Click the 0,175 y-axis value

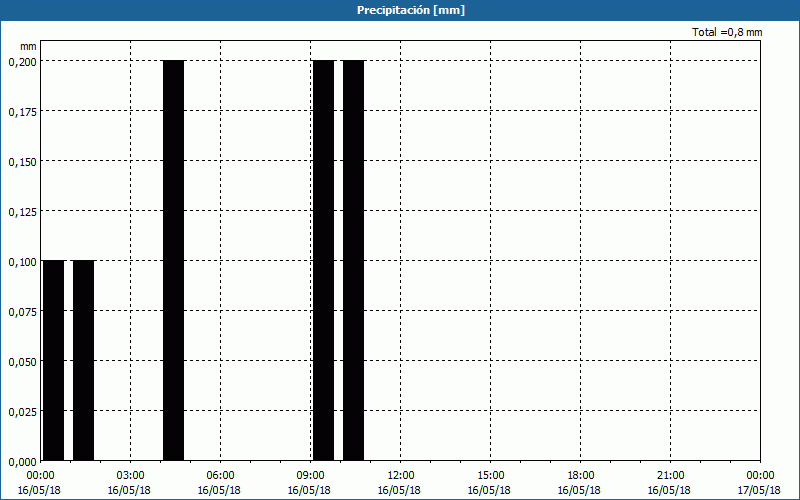(x=22, y=112)
